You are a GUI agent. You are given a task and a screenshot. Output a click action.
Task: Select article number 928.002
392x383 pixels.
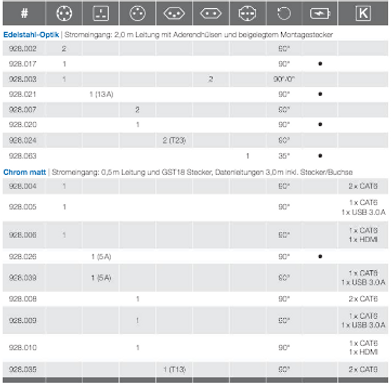(x=23, y=49)
